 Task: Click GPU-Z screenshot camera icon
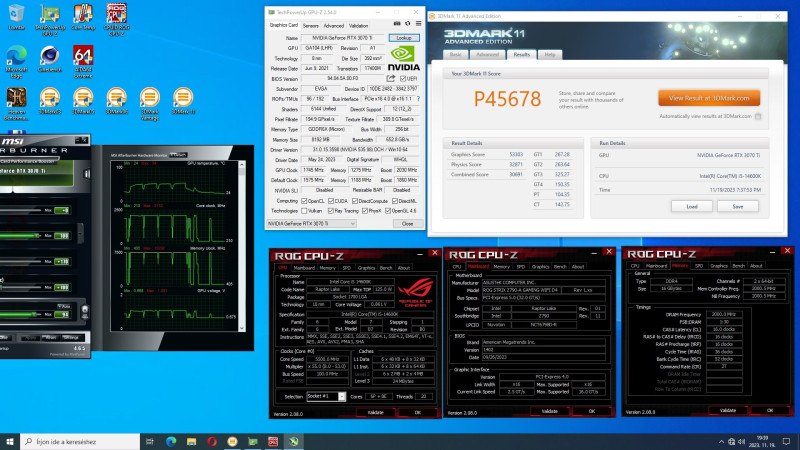(397, 24)
